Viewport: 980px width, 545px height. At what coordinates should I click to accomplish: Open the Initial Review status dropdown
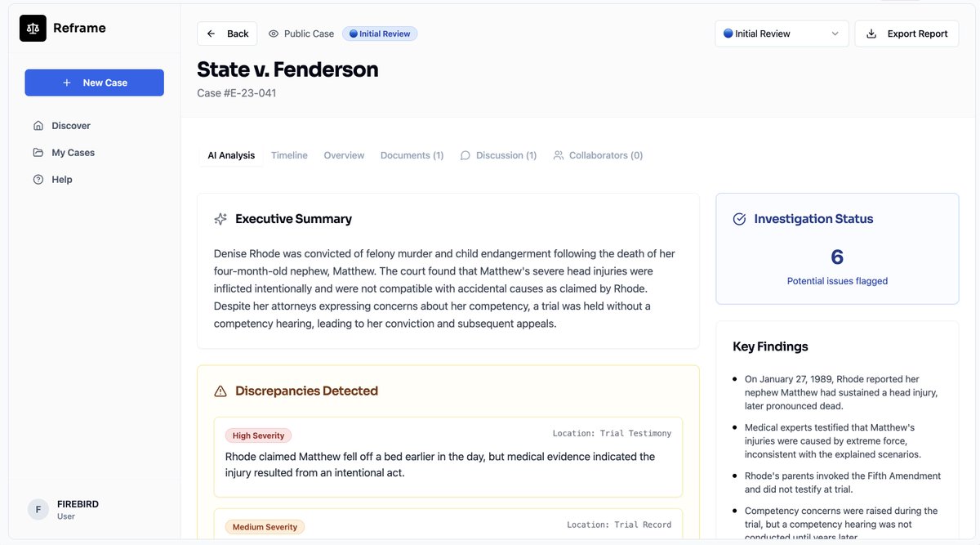tap(781, 34)
